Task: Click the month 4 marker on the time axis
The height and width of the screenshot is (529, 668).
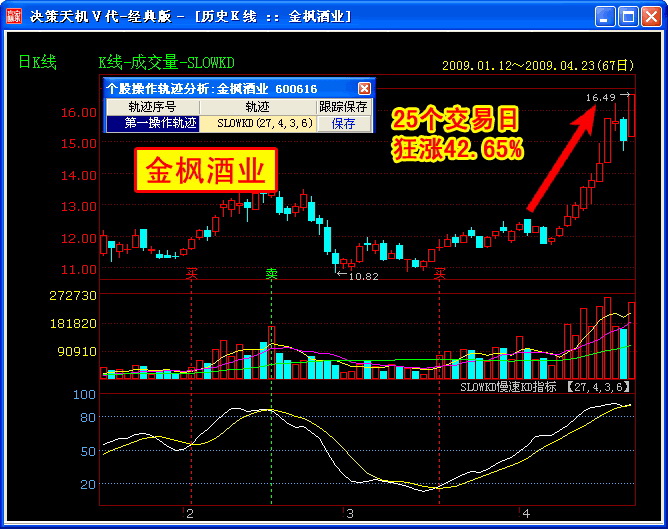Action: pos(526,514)
